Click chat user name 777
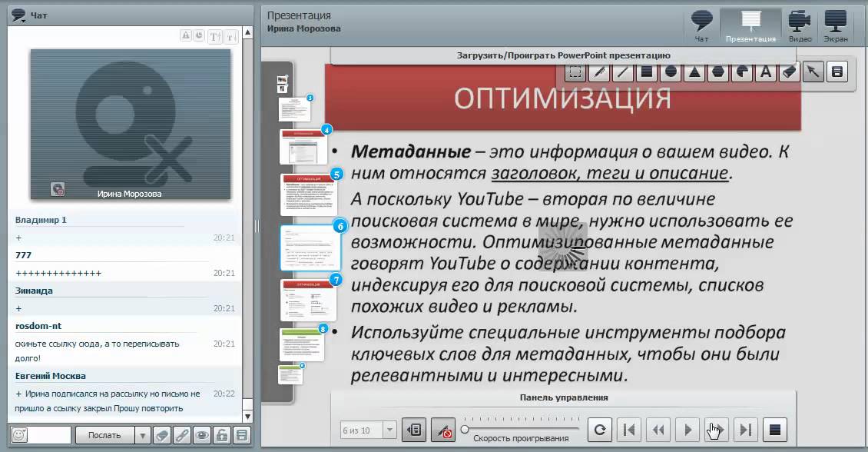This screenshot has height=452, width=868. 23,255
